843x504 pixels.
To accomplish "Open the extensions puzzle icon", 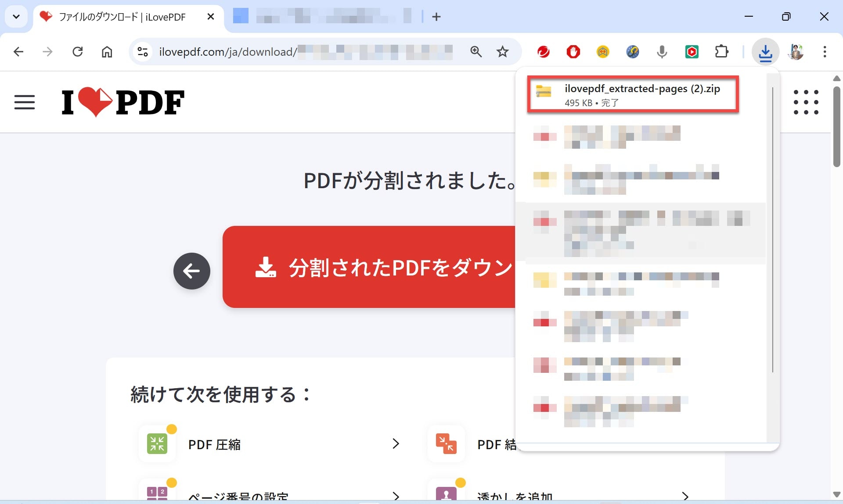I will pyautogui.click(x=721, y=52).
